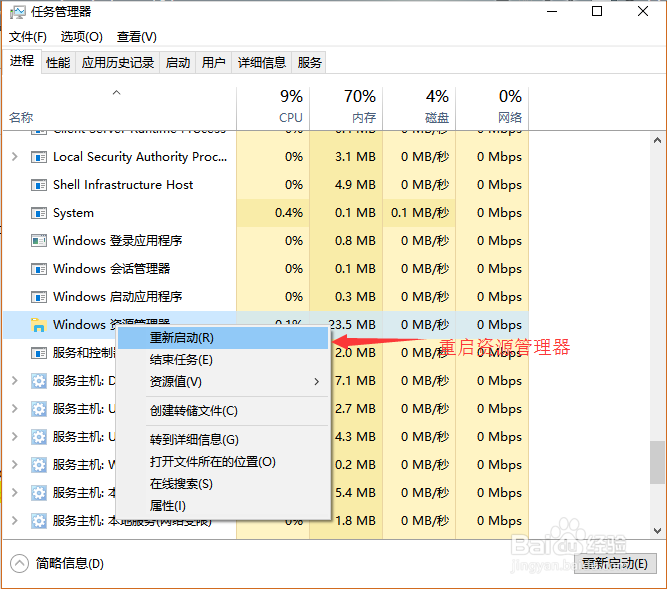The height and width of the screenshot is (589, 667).
Task: Expand the 服务主机: D row
Action: coord(15,380)
